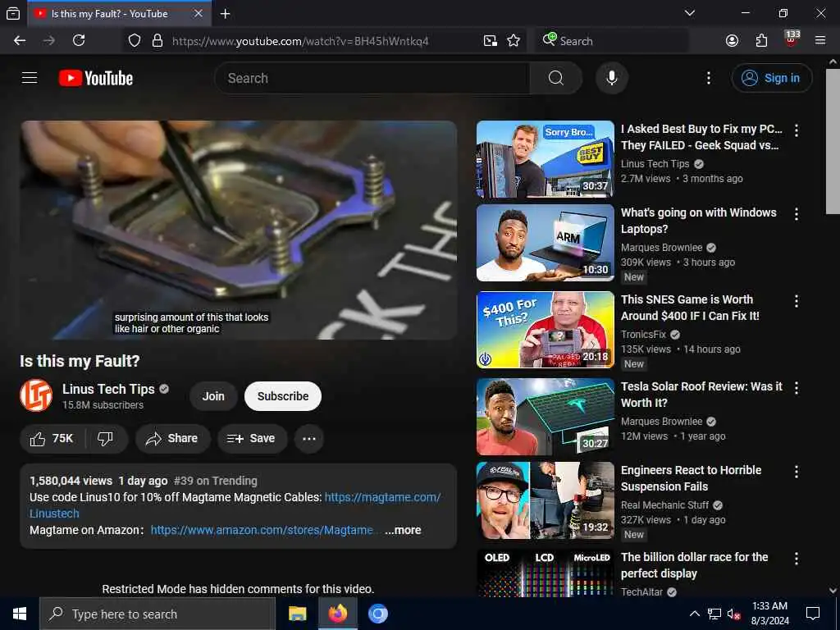
Task: Open Windows Start menu
Action: pos(20,614)
